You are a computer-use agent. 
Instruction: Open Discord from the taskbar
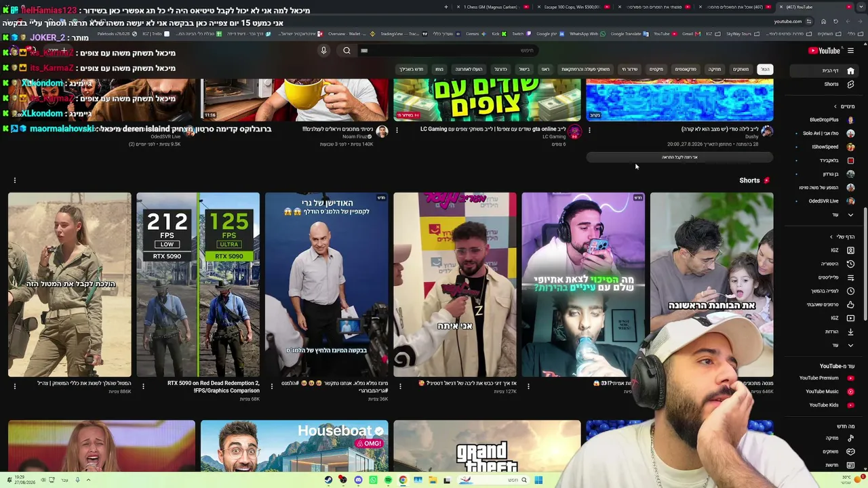coord(358,481)
